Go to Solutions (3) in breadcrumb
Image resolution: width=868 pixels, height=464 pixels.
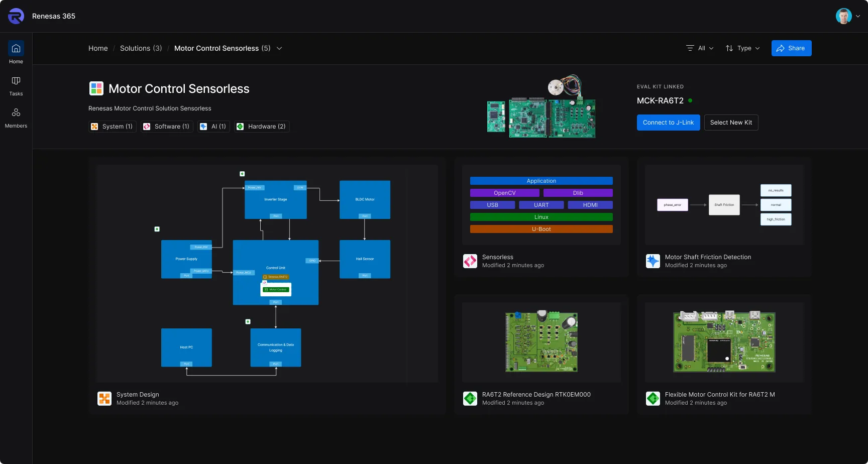[141, 48]
